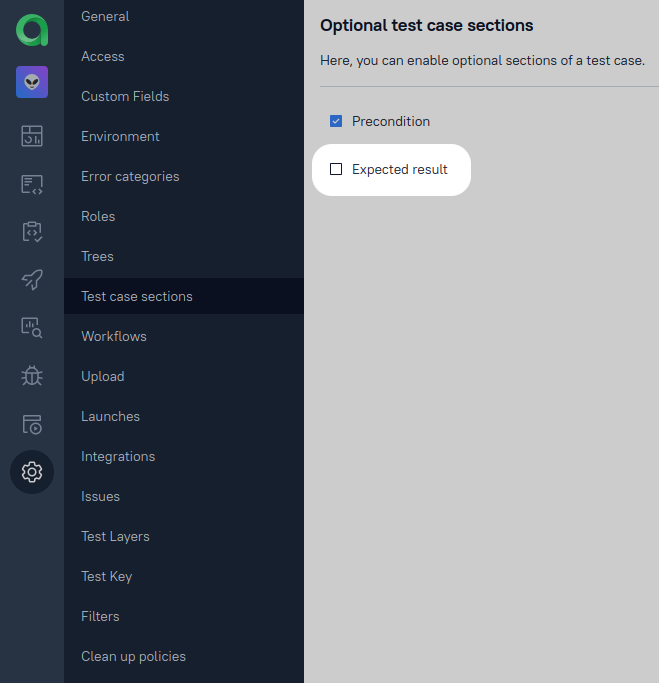The image size is (659, 683).
Task: Open Custom Fields settings
Action: tap(183, 96)
